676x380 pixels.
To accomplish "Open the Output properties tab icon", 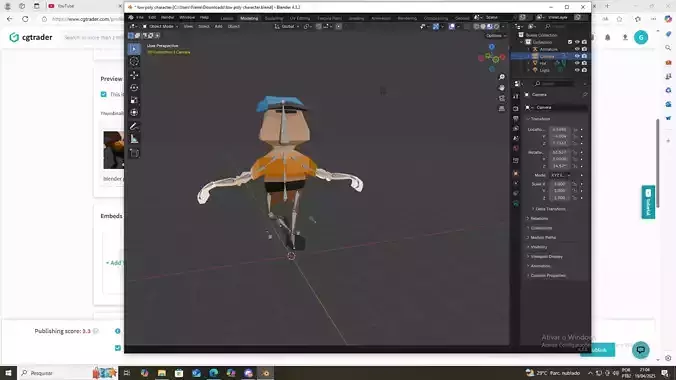I will click(516, 118).
